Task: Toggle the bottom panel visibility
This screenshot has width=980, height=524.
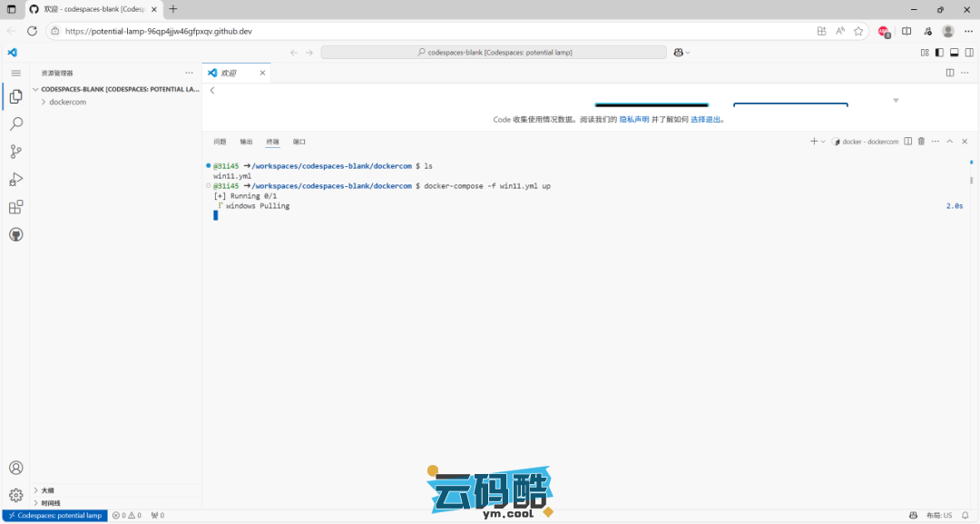Action: 952,53
